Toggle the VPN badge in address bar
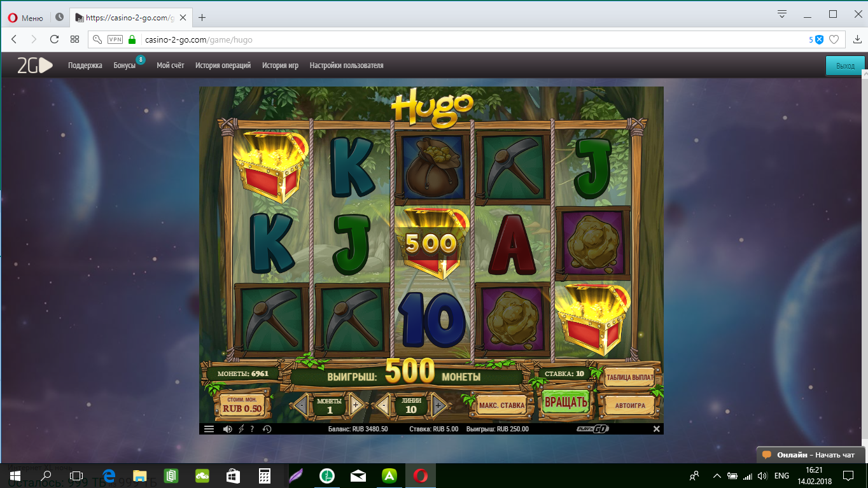 pos(115,39)
